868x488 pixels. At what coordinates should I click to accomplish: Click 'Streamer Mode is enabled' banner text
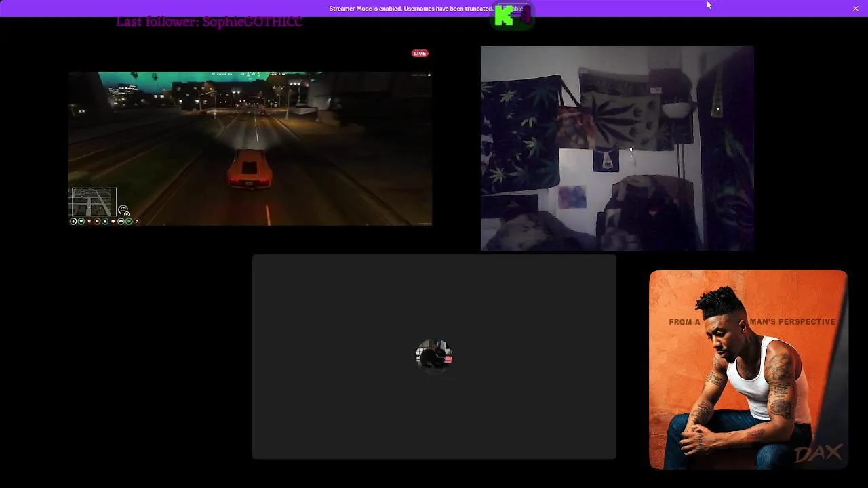(x=411, y=9)
